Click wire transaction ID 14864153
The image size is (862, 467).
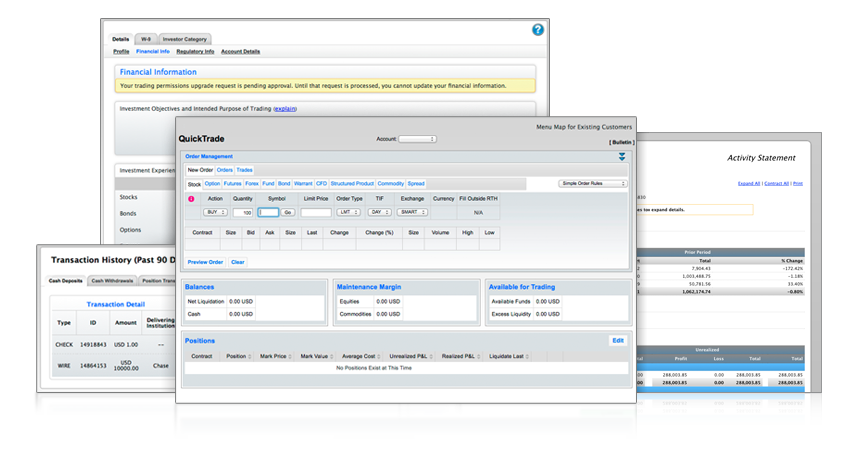[93, 366]
